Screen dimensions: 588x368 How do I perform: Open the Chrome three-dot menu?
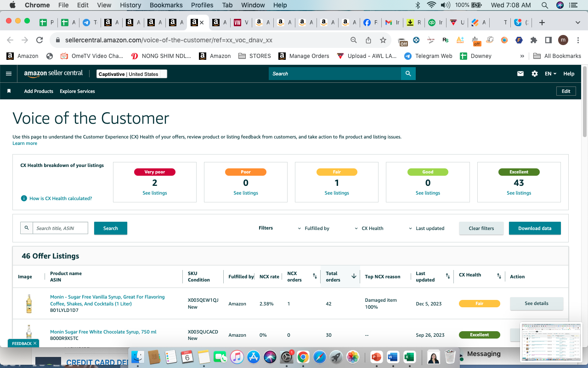(578, 40)
